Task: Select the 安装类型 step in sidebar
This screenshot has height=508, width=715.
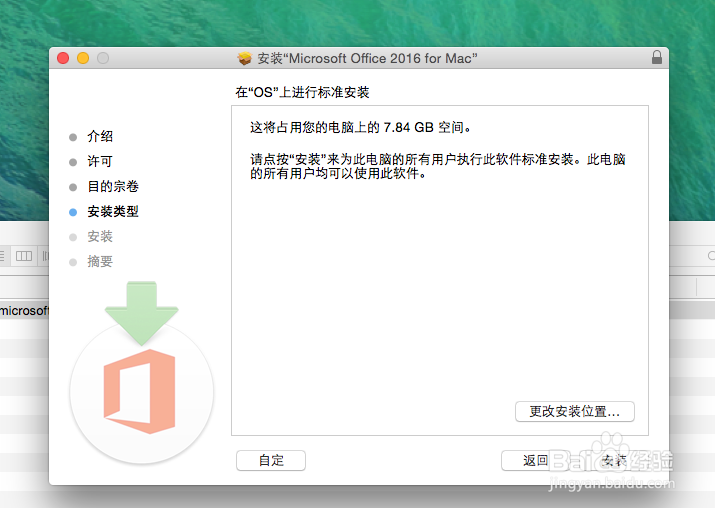Action: (113, 212)
